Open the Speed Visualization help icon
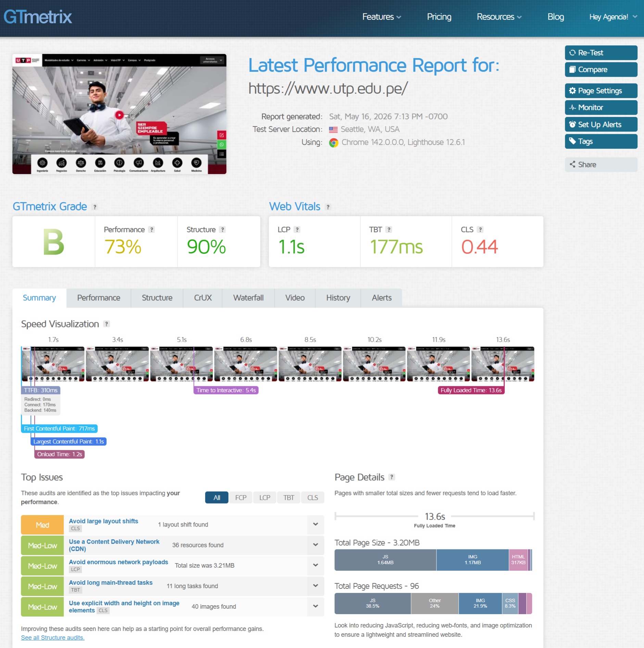644x648 pixels. pos(106,324)
